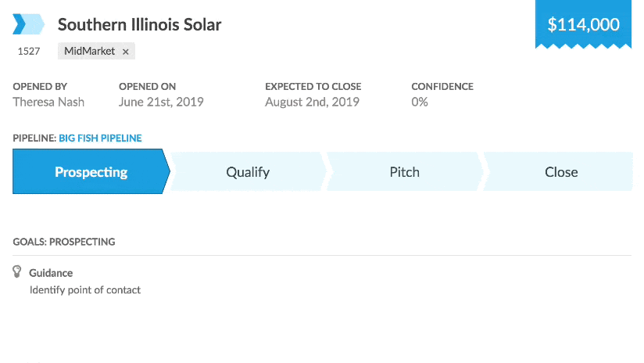Screen dimensions: 644x363
Task: Edit the opened on date June 21st, 2019
Action: pos(161,102)
